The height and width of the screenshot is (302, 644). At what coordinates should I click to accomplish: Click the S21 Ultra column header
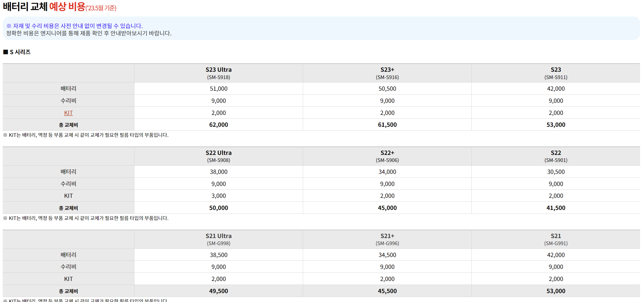click(218, 239)
